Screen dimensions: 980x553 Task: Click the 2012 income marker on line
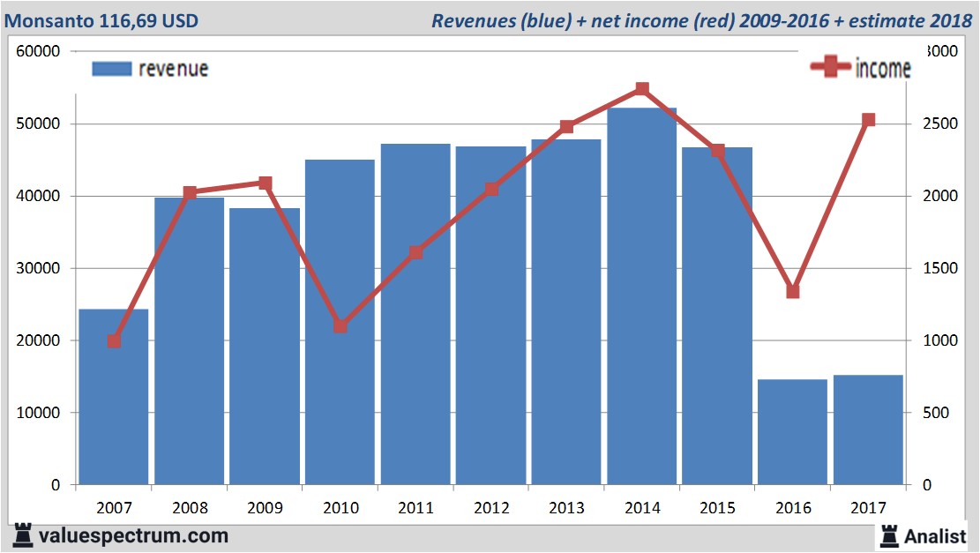[x=491, y=189]
